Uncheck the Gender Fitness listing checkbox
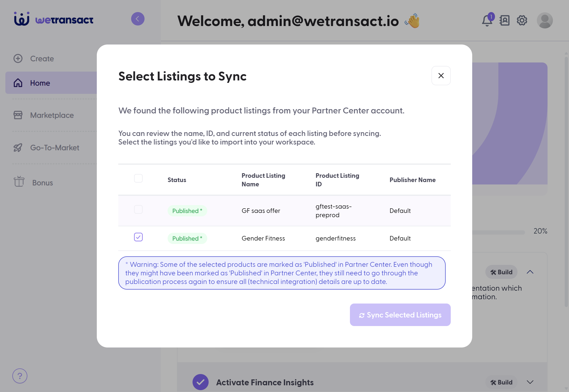Viewport: 569px width, 392px height. (138, 237)
